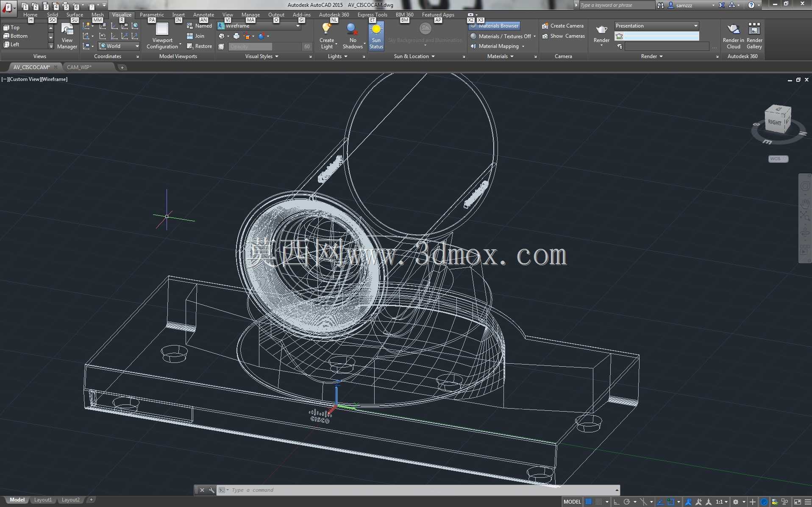812x507 pixels.
Task: Open the WCS dropdown under ViewCube
Action: [x=778, y=159]
